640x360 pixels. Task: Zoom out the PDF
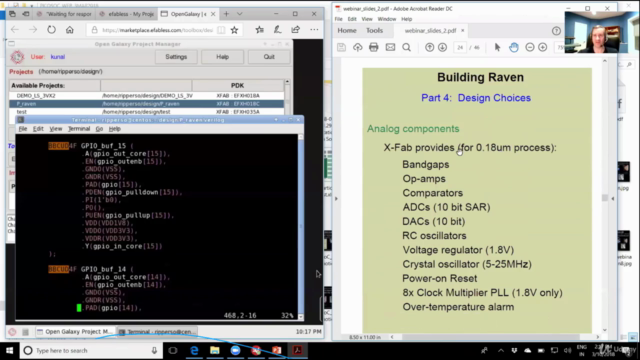[530, 47]
